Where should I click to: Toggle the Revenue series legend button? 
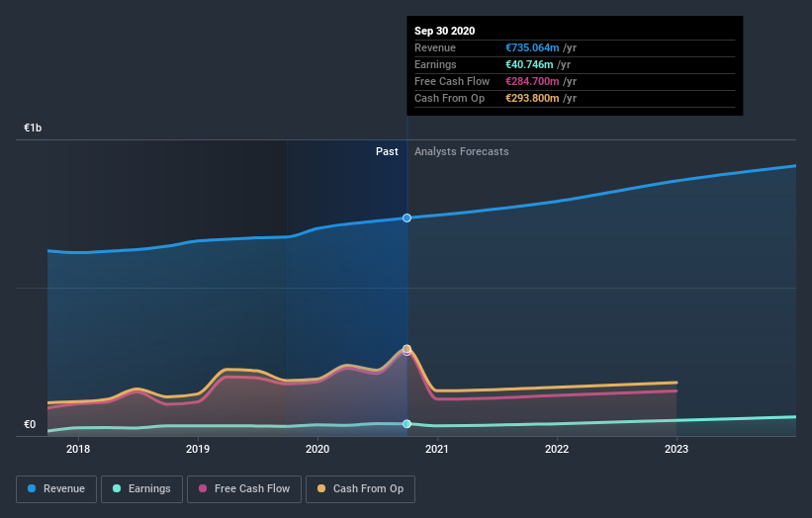pyautogui.click(x=56, y=489)
